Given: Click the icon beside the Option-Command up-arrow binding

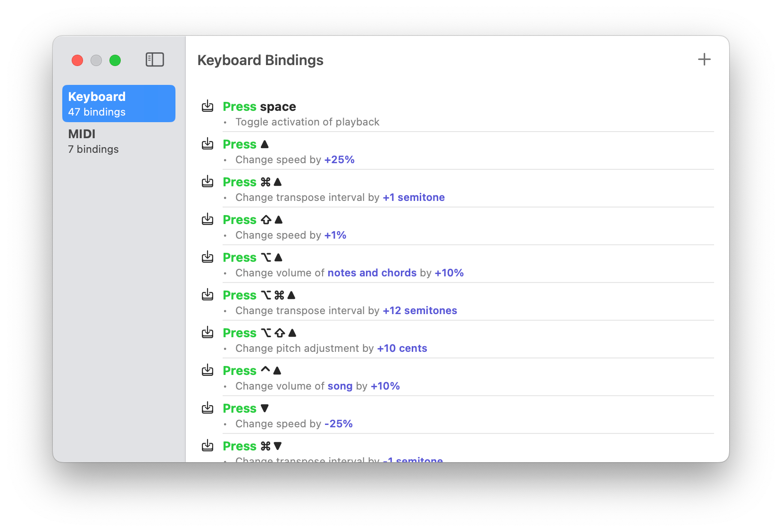Looking at the screenshot, I should [x=208, y=295].
